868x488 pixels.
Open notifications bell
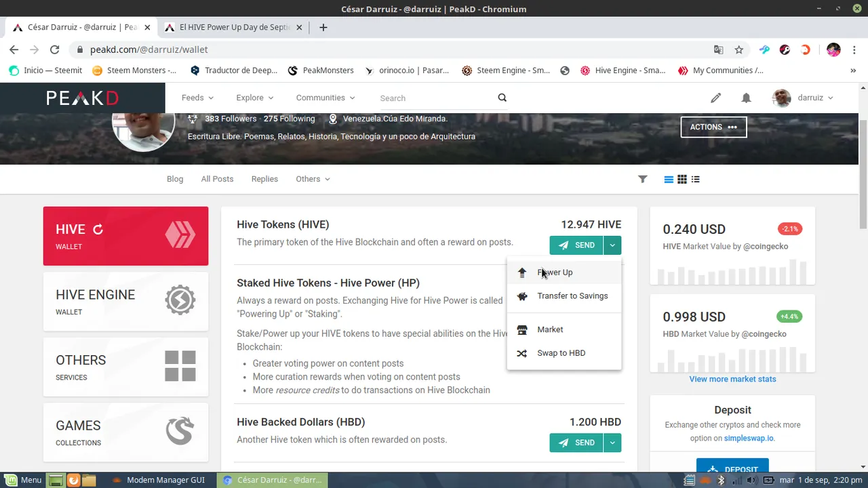746,98
